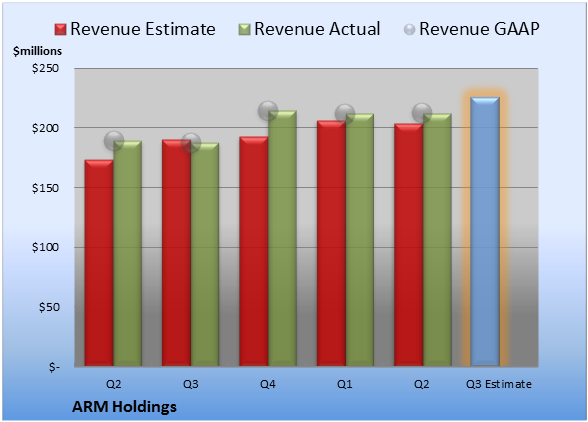Click the "Q3" axis label
Screen dimensions: 588x422
[190, 384]
